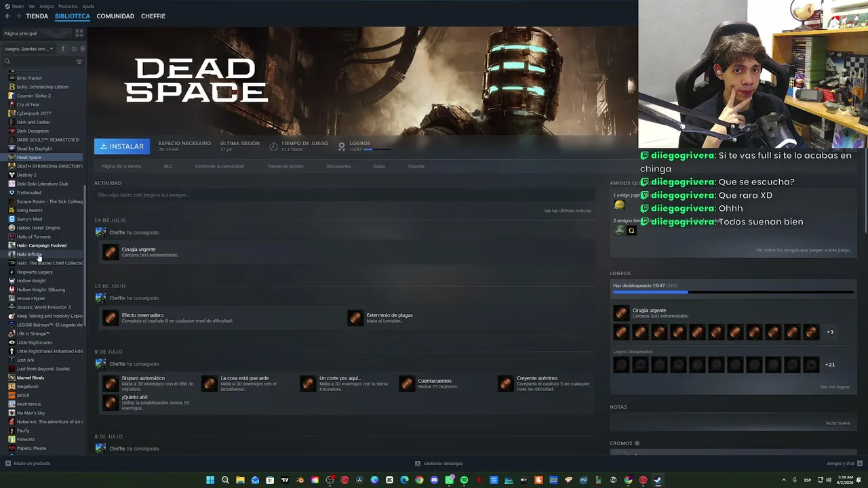Open the Windows Start menu
The height and width of the screenshot is (488, 868).
click(x=210, y=481)
